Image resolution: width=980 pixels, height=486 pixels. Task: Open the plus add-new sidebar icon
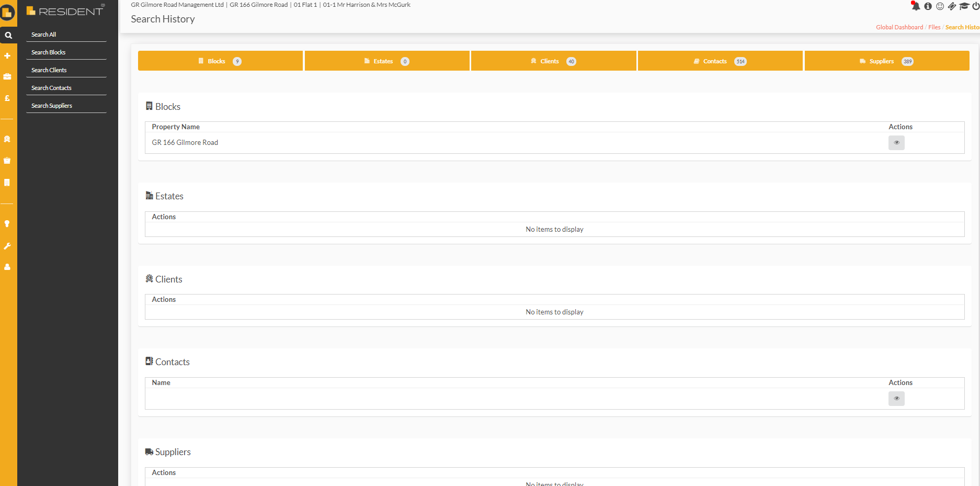(7, 55)
